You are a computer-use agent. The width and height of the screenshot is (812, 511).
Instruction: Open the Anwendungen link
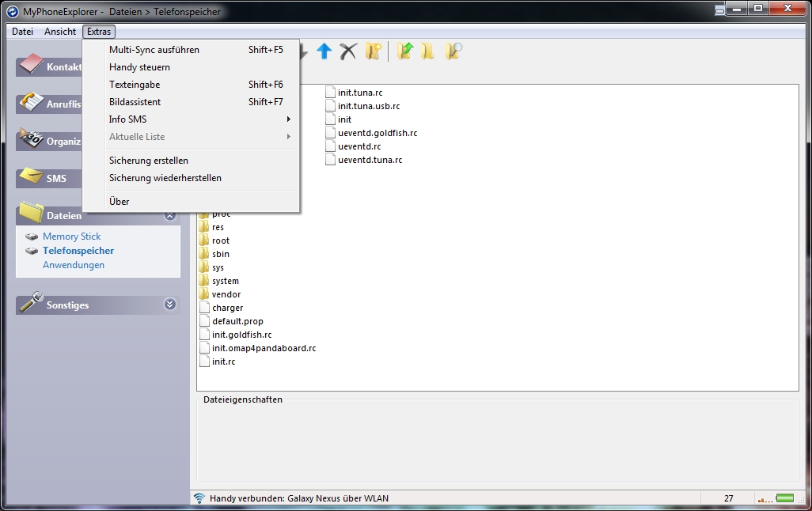tap(74, 264)
